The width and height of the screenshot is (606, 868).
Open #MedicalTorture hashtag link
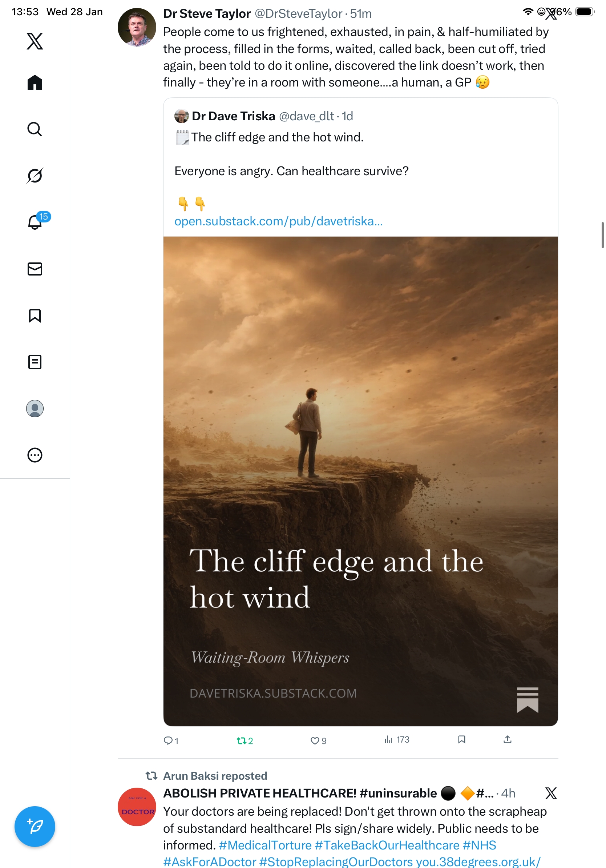265,845
